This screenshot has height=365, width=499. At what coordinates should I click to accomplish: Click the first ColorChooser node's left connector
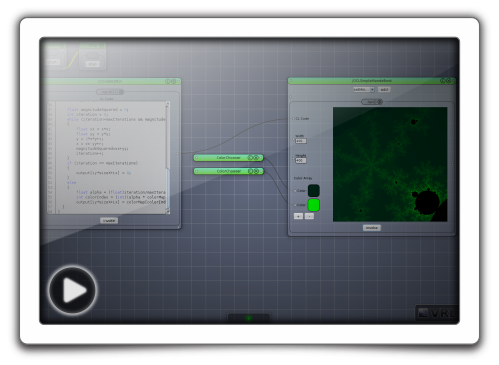[197, 158]
